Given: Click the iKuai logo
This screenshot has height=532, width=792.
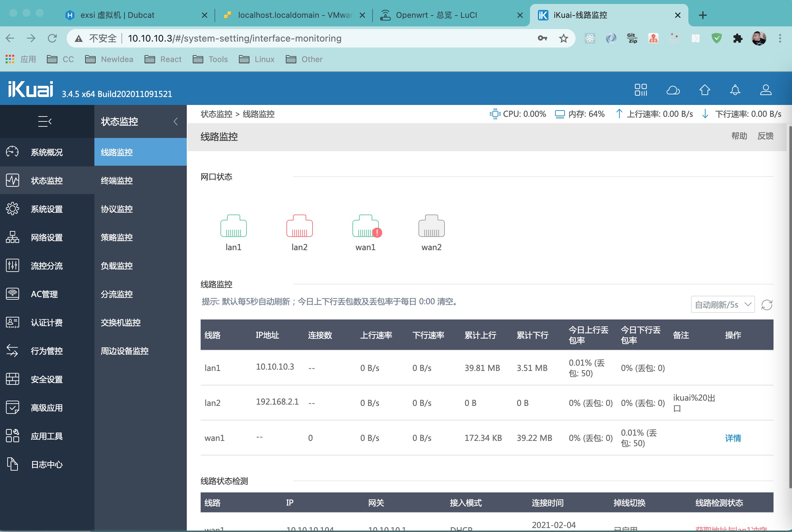Looking at the screenshot, I should [x=31, y=89].
